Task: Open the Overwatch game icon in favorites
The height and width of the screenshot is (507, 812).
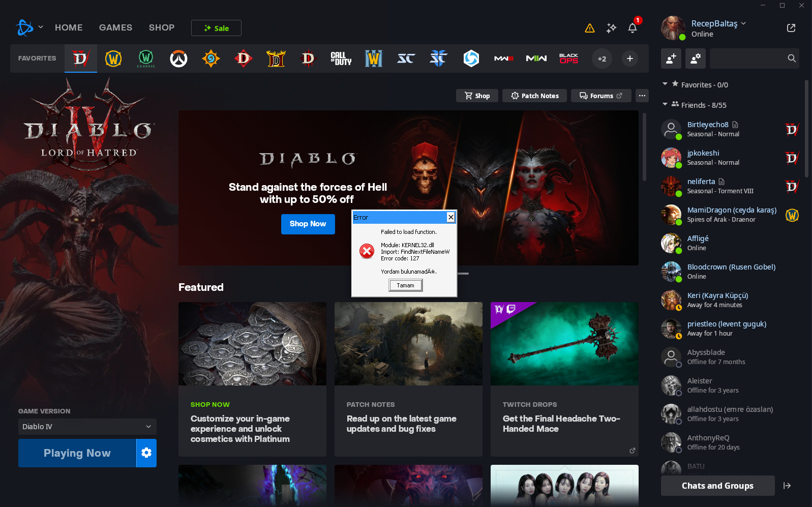Action: [x=178, y=58]
